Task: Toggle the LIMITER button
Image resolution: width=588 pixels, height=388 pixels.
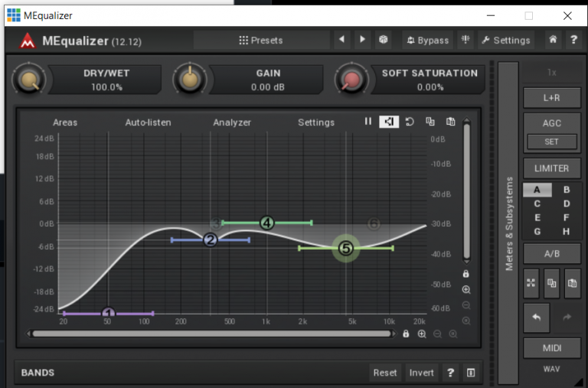Action: (551, 168)
